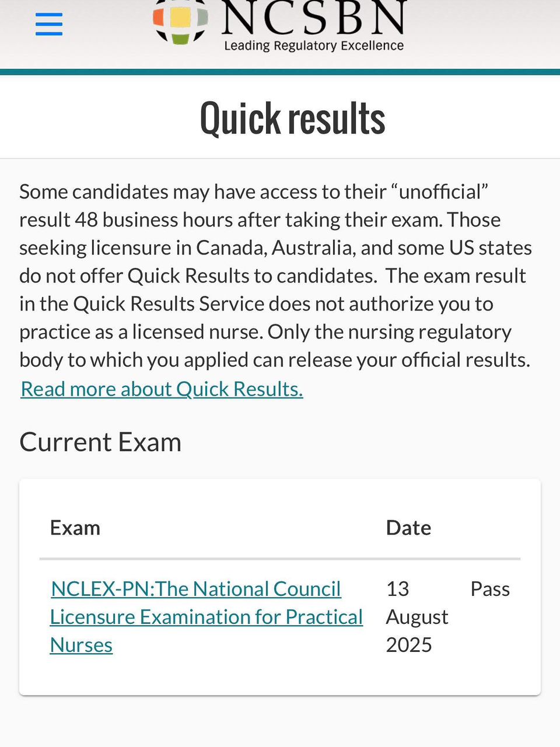Click blank space under the exam link

[206, 676]
